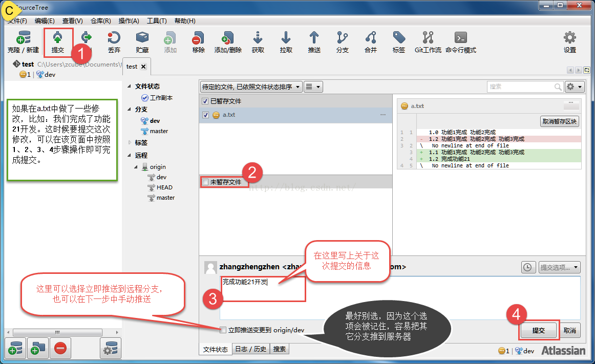Click the ellipsis in a.txt diff header
The image size is (595, 364).
coord(571,102)
